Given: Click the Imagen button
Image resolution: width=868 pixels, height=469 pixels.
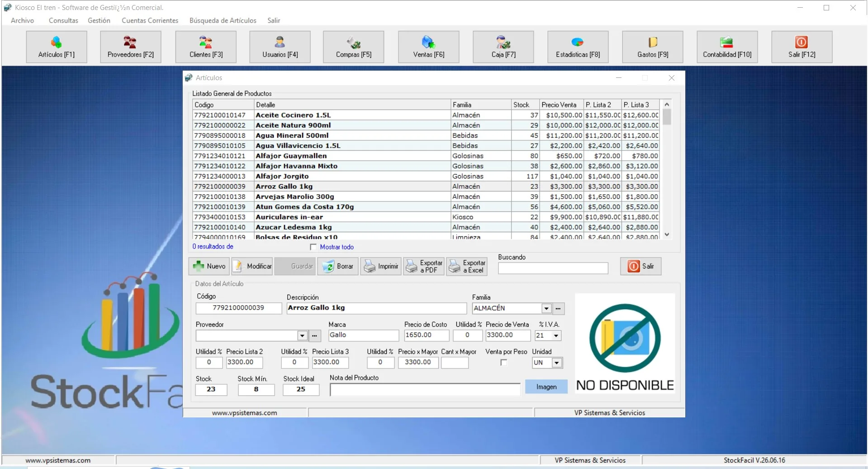Looking at the screenshot, I should pos(546,387).
